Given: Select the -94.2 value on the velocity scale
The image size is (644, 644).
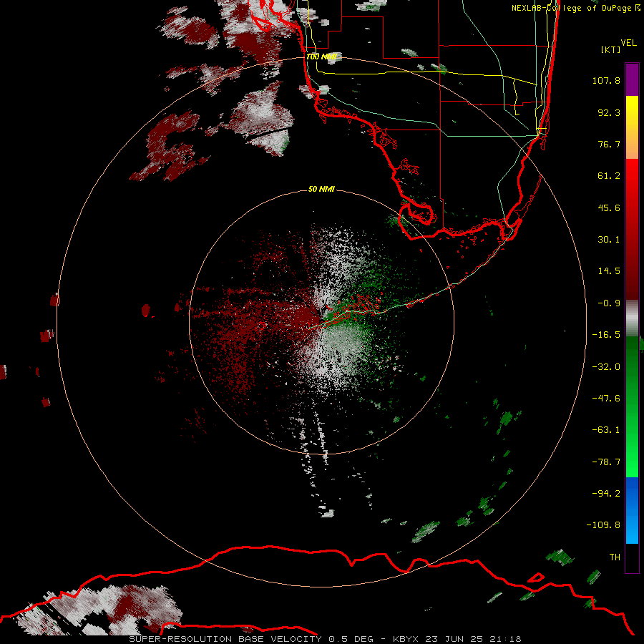Looking at the screenshot, I should pyautogui.click(x=606, y=493).
